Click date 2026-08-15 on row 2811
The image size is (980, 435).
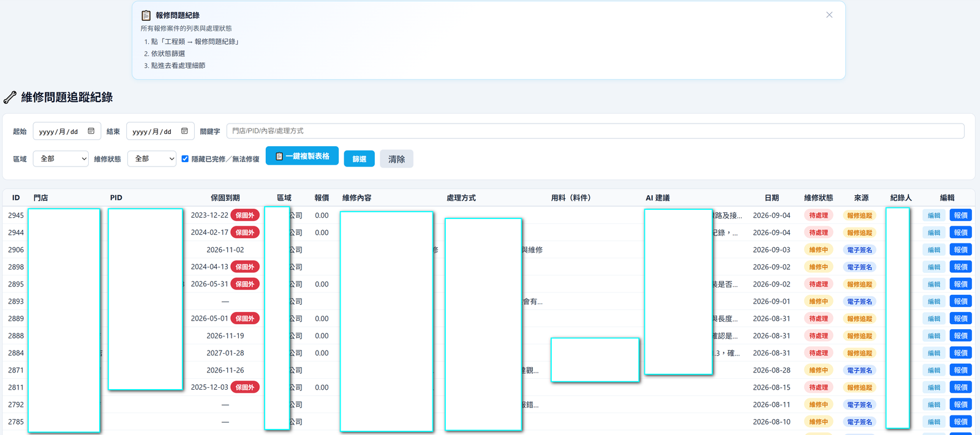(772, 387)
